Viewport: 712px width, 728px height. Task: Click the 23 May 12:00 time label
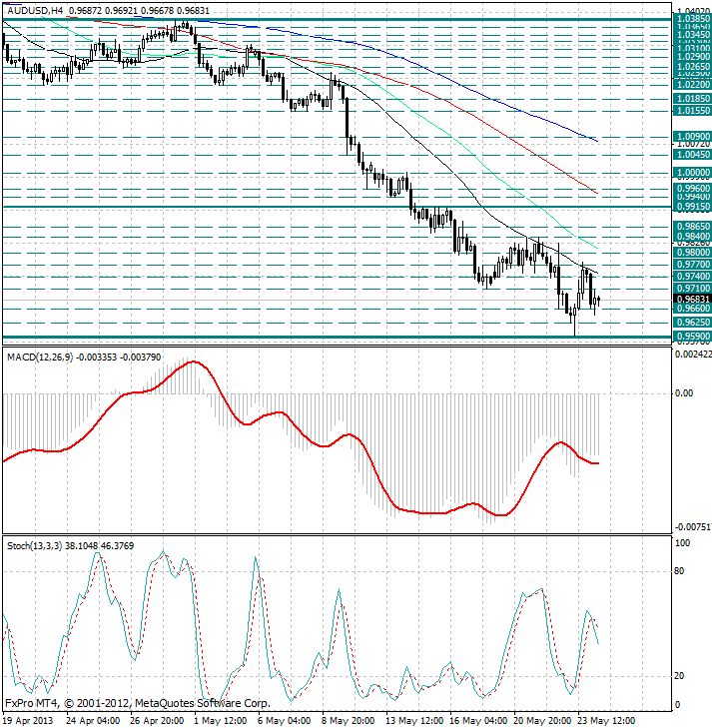pyautogui.click(x=606, y=721)
